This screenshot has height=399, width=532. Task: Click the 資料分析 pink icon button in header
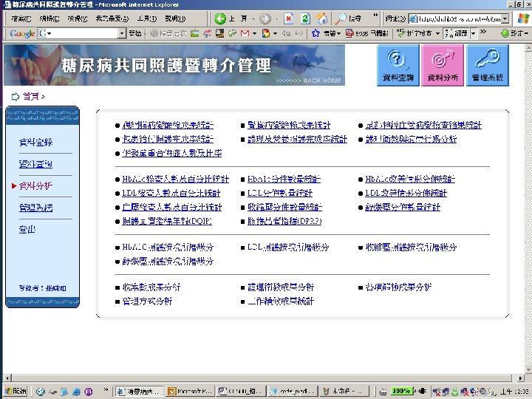tap(443, 65)
